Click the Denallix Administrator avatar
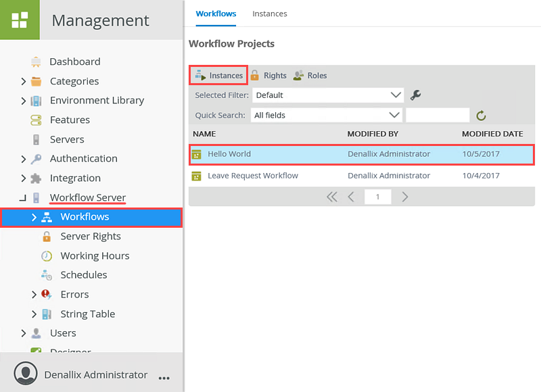 (x=26, y=373)
